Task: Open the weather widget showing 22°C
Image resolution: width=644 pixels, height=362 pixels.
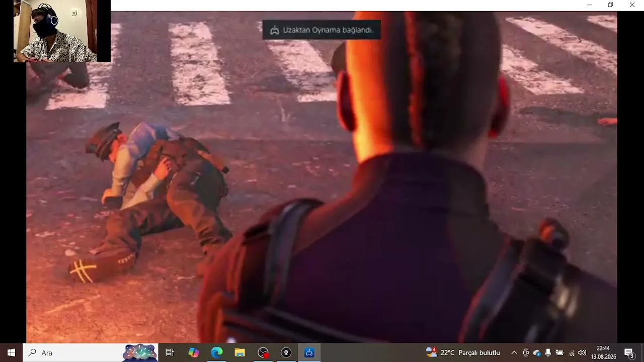Action: coord(463,352)
